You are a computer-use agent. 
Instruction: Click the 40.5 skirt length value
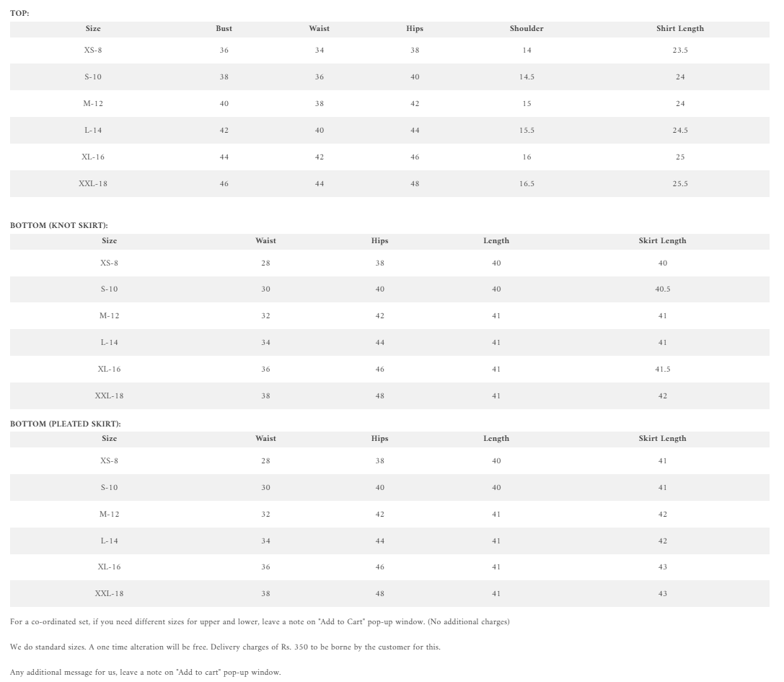click(x=662, y=289)
